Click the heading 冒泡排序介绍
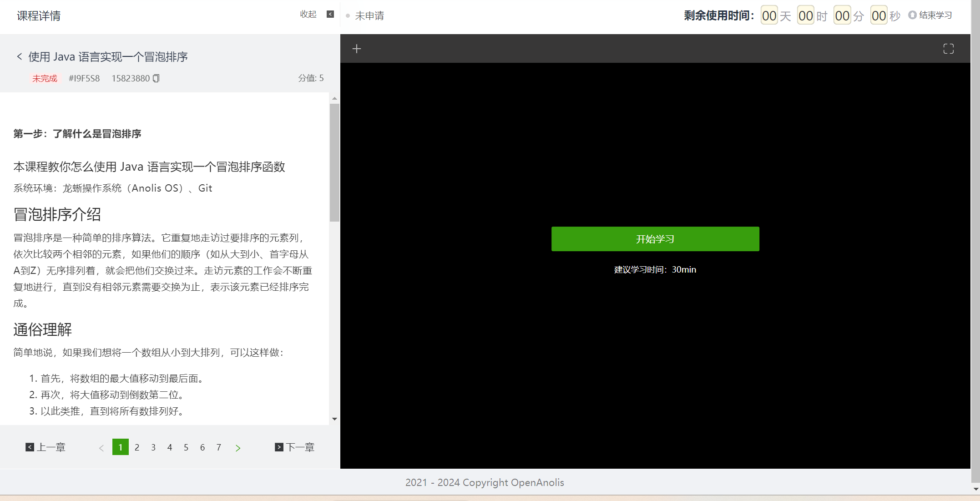This screenshot has height=501, width=980. (57, 214)
